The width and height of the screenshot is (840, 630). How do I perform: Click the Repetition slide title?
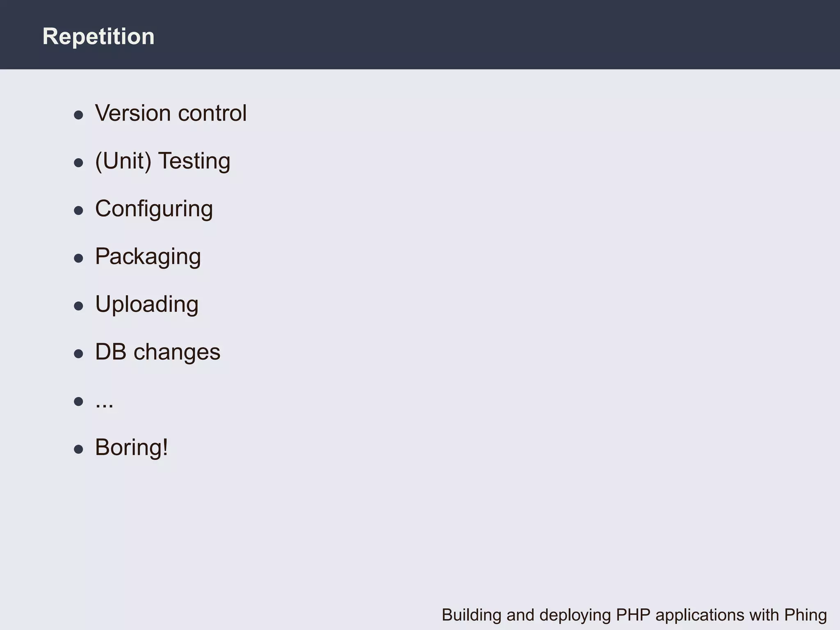click(98, 37)
